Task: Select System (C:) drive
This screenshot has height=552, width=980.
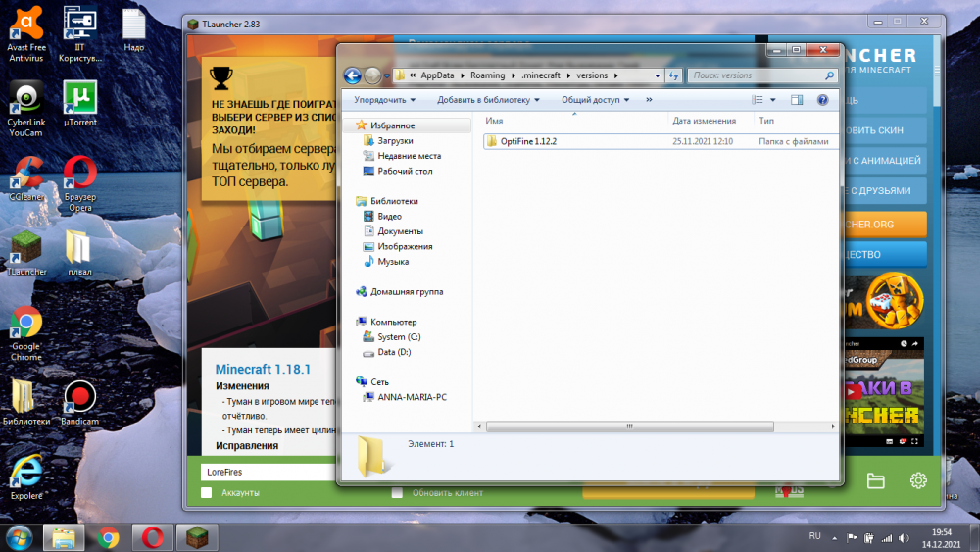Action: click(x=399, y=337)
